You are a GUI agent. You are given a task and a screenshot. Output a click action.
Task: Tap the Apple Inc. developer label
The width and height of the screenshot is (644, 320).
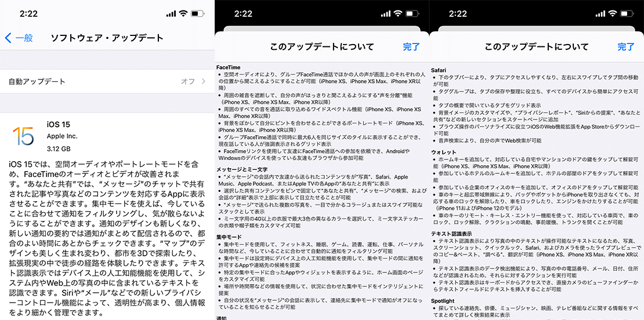[62, 136]
